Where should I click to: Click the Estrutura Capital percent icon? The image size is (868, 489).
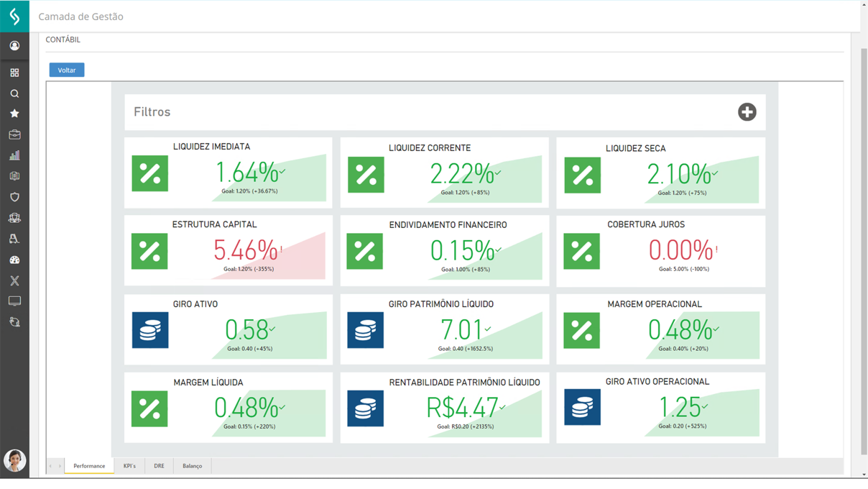(x=149, y=251)
